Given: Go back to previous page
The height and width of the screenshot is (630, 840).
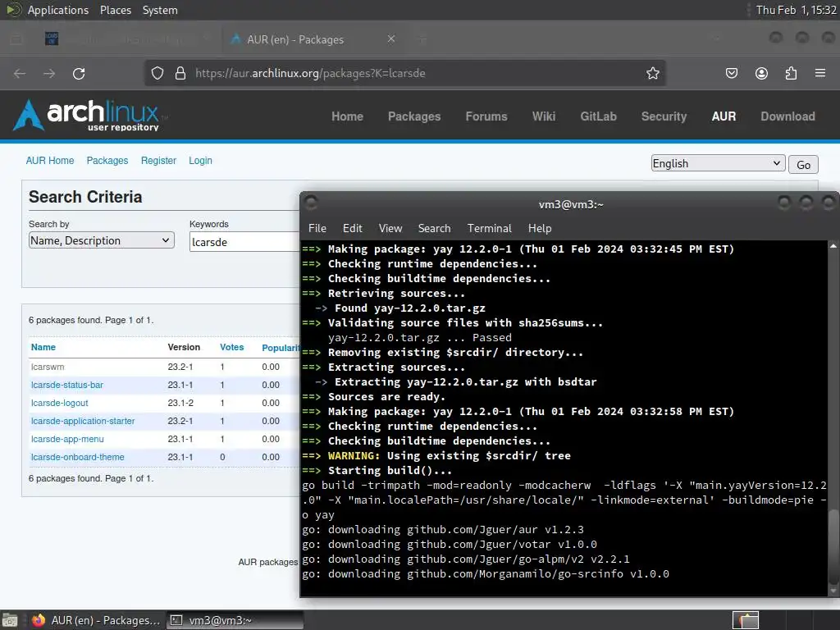Looking at the screenshot, I should point(20,73).
